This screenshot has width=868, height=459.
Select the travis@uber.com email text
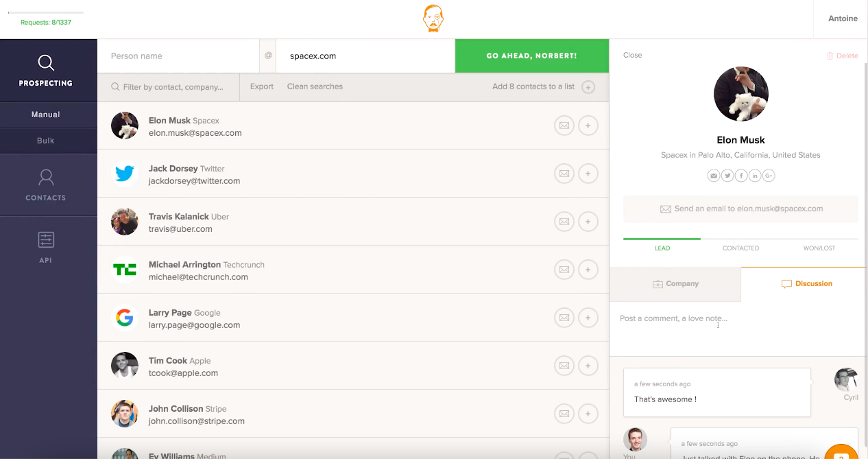180,229
